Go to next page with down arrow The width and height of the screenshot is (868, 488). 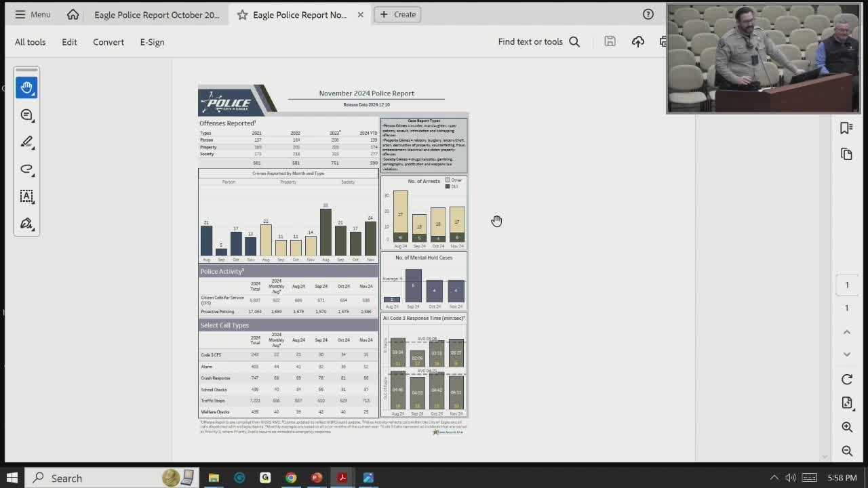[x=846, y=354]
